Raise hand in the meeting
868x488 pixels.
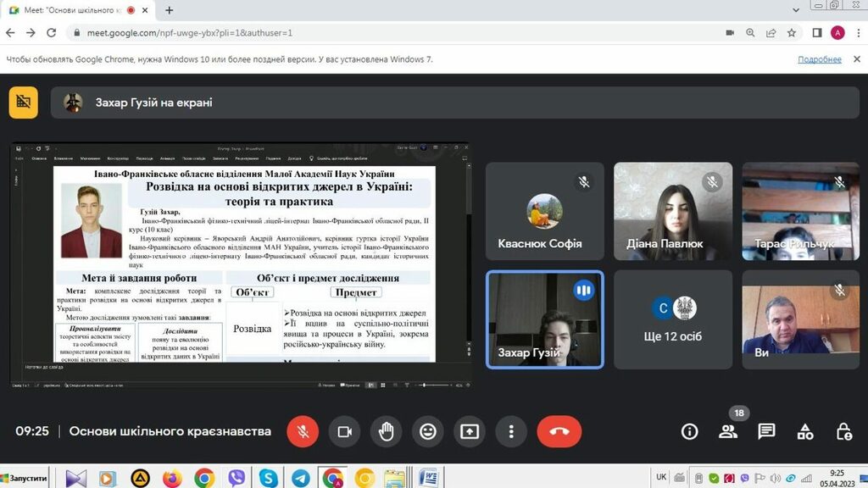point(386,431)
